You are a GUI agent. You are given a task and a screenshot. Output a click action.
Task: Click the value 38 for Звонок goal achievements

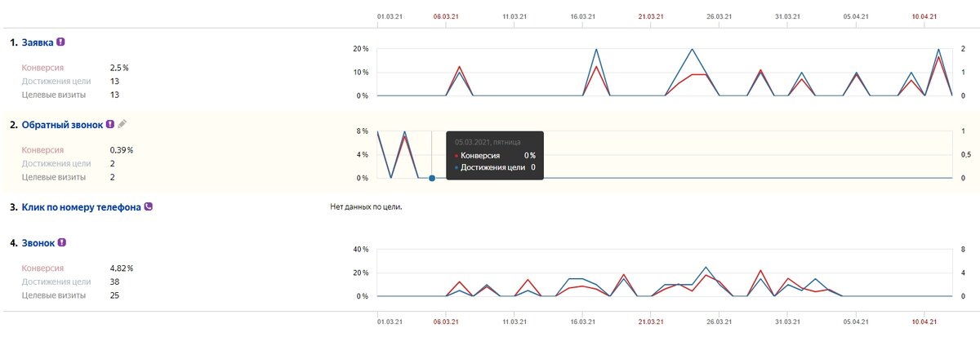point(114,282)
